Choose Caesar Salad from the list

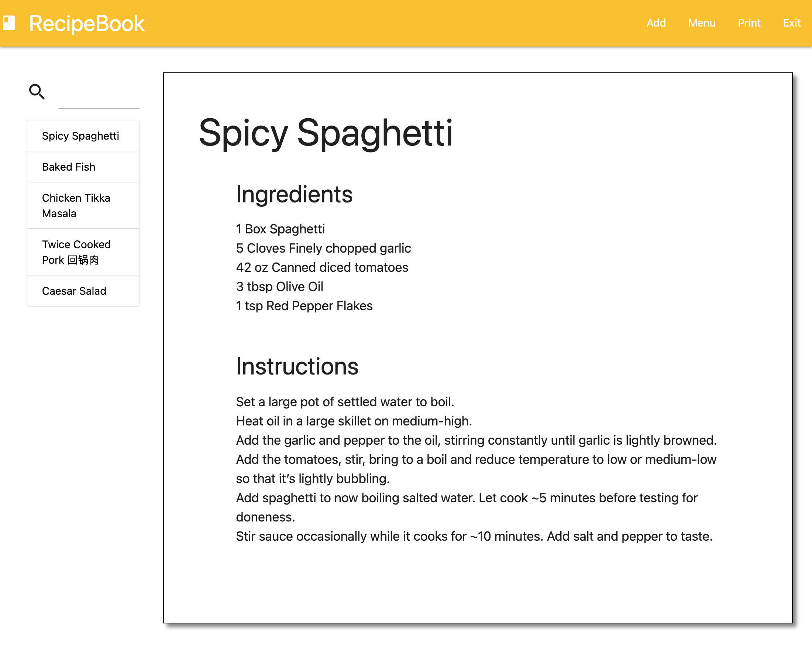pyautogui.click(x=83, y=291)
